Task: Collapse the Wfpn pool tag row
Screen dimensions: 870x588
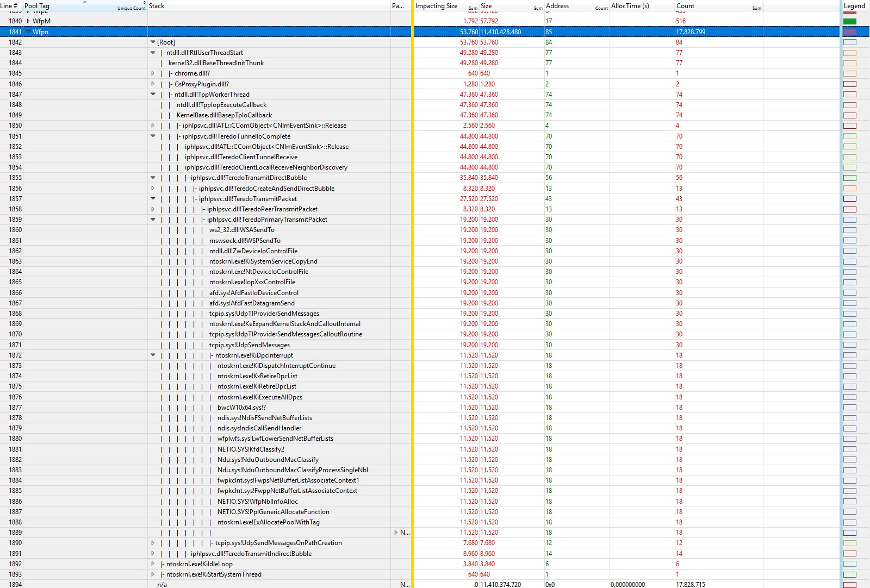Action: point(28,32)
